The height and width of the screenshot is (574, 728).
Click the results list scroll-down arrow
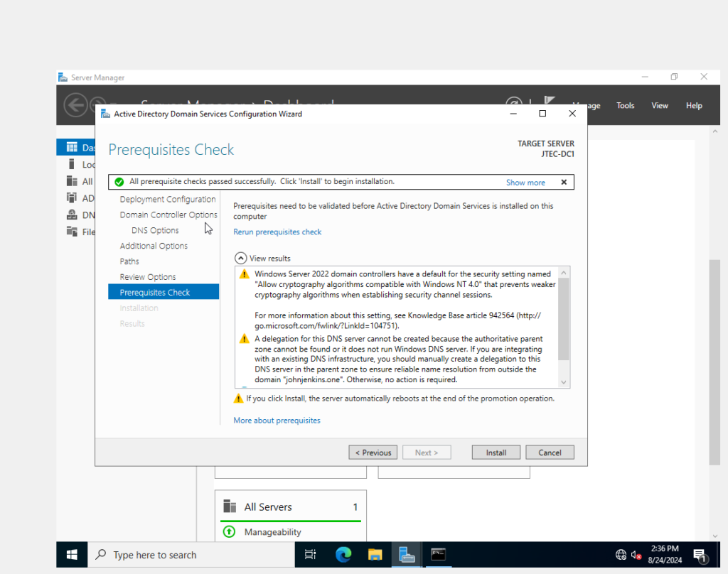pyautogui.click(x=564, y=382)
